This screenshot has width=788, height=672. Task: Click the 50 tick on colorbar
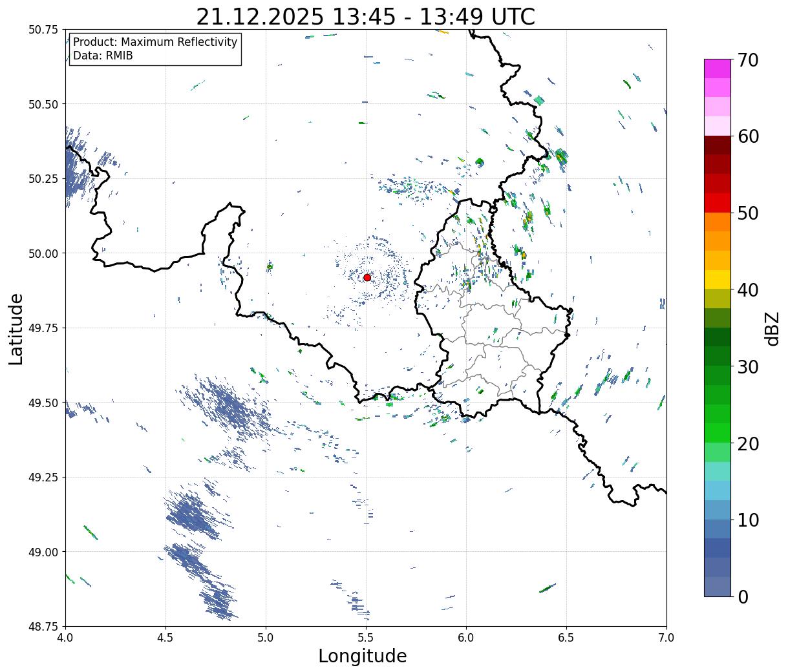pyautogui.click(x=747, y=213)
